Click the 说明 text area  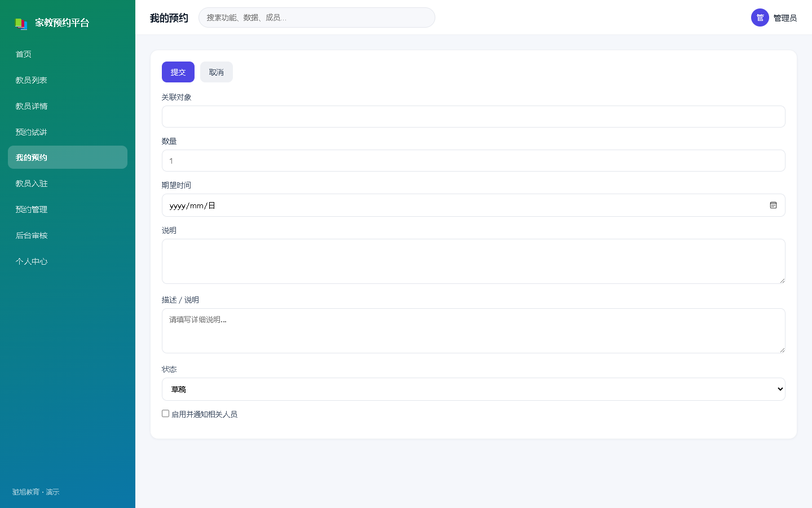pyautogui.click(x=473, y=261)
